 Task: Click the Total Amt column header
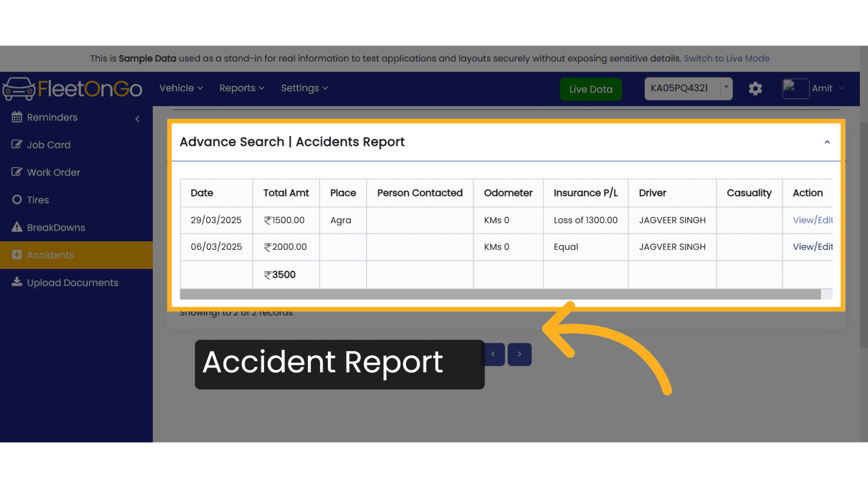[x=286, y=193]
